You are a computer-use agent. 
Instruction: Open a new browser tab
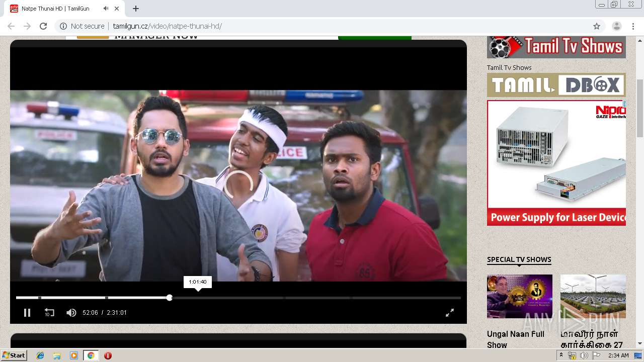[x=136, y=9]
